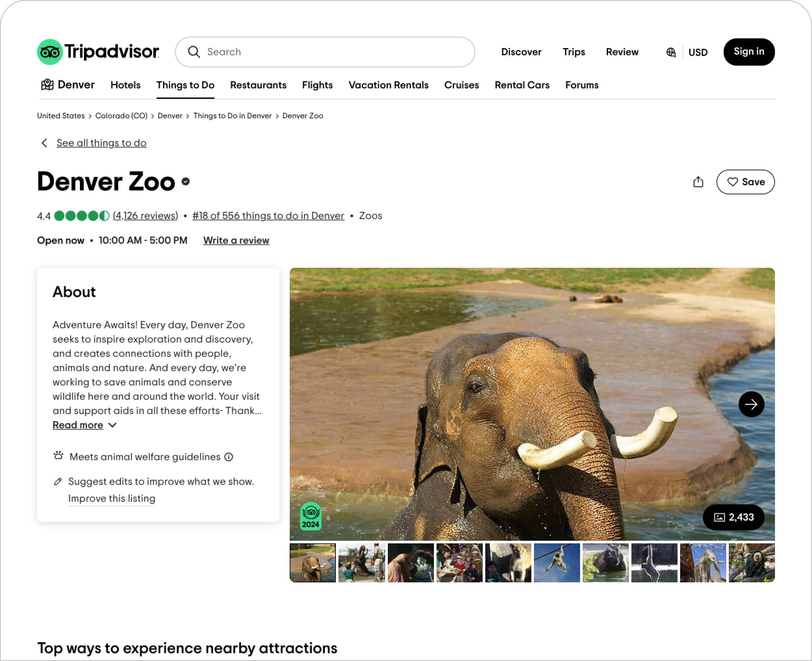812x661 pixels.
Task: Click the back chevron beside See all things
Action: (44, 143)
